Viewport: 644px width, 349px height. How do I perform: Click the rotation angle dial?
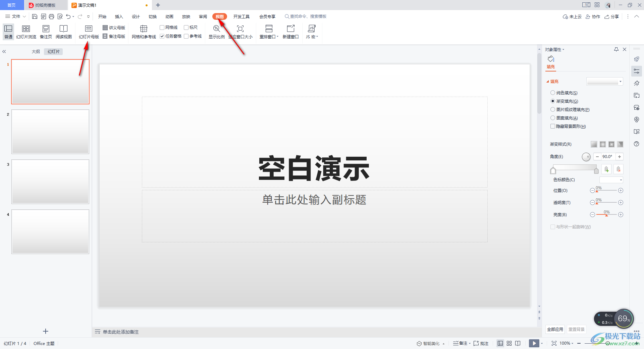586,157
